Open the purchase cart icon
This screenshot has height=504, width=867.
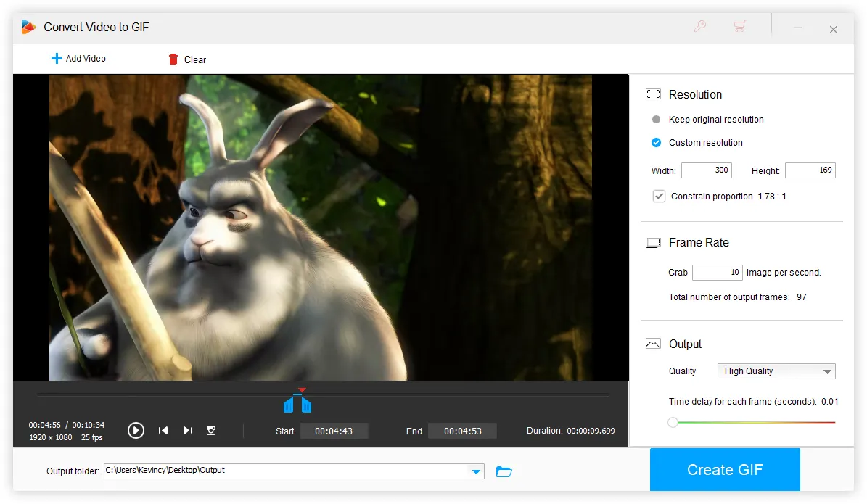[x=739, y=26]
